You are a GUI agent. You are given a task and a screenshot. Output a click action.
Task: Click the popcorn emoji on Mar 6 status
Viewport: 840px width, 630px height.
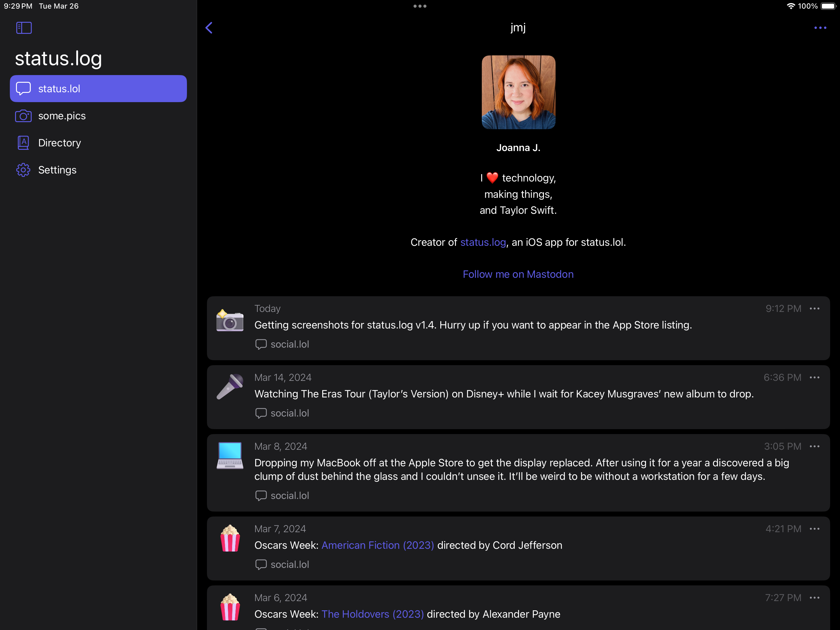coord(230,607)
